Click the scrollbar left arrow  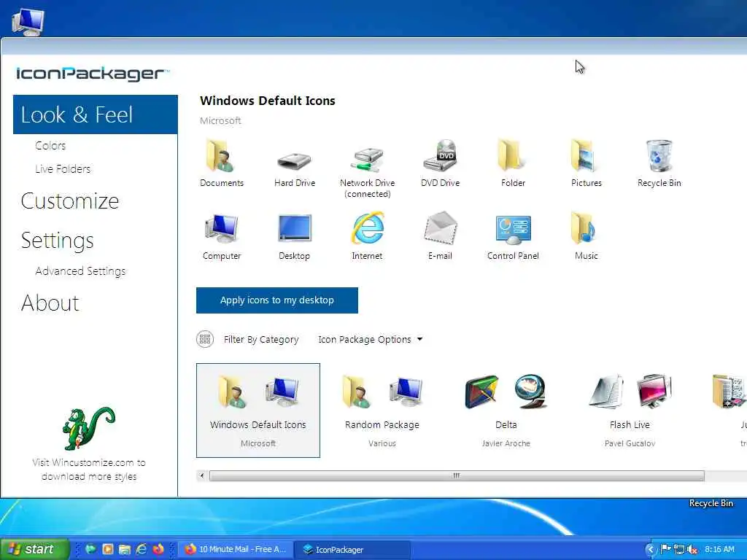point(202,475)
